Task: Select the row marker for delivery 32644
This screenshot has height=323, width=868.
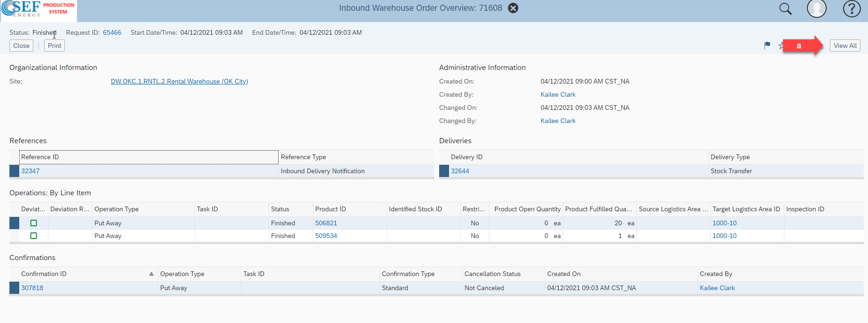Action: [x=444, y=171]
